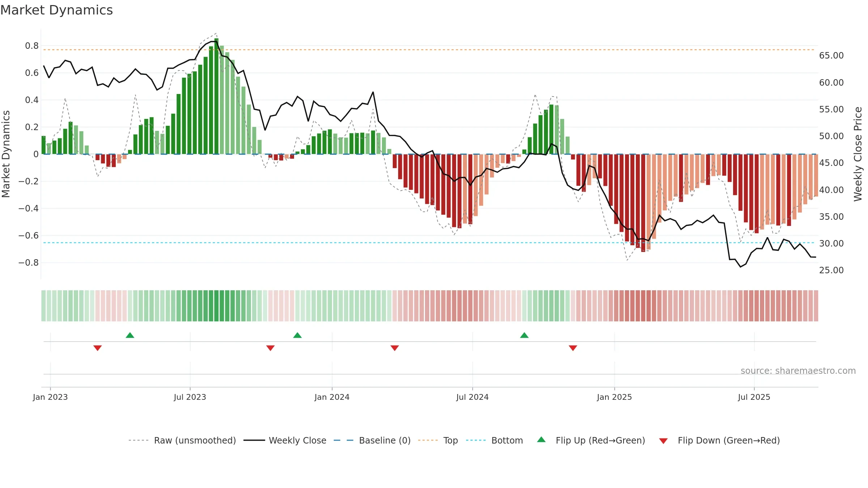Screen dimensions: 868x488
Task: Click the source: sharemaestro.com text
Action: click(798, 371)
